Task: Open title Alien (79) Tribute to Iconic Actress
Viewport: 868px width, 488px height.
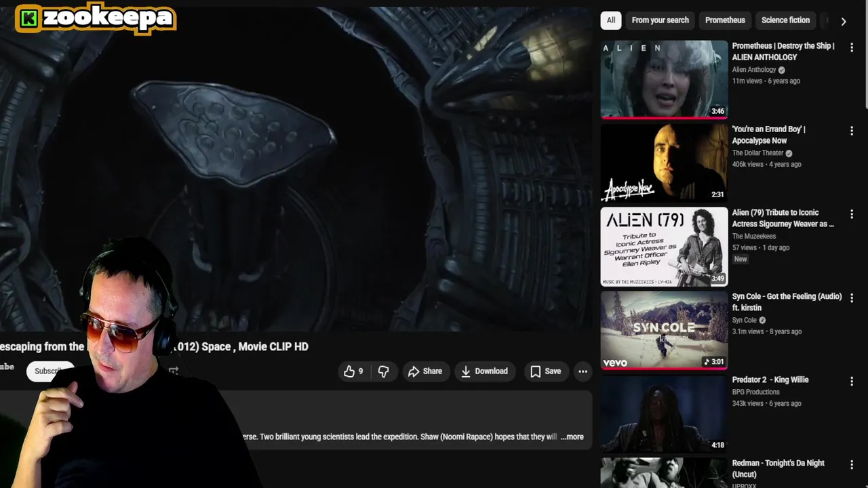Action: point(783,218)
